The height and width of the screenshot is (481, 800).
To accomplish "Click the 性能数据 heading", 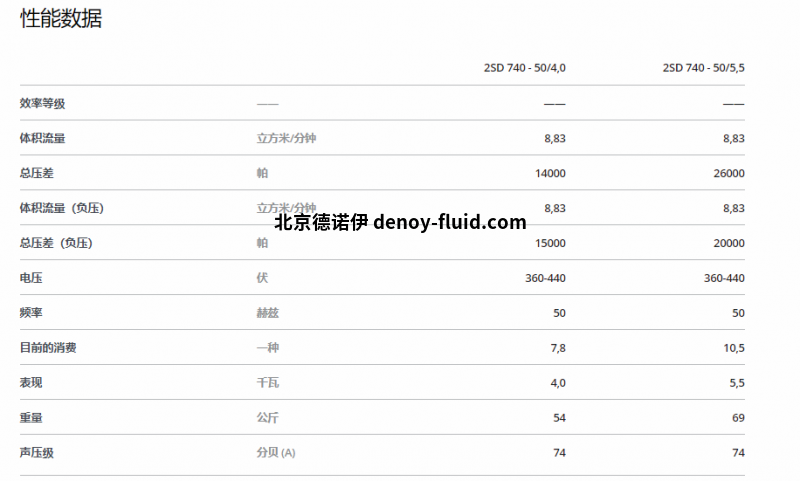I will (x=61, y=19).
